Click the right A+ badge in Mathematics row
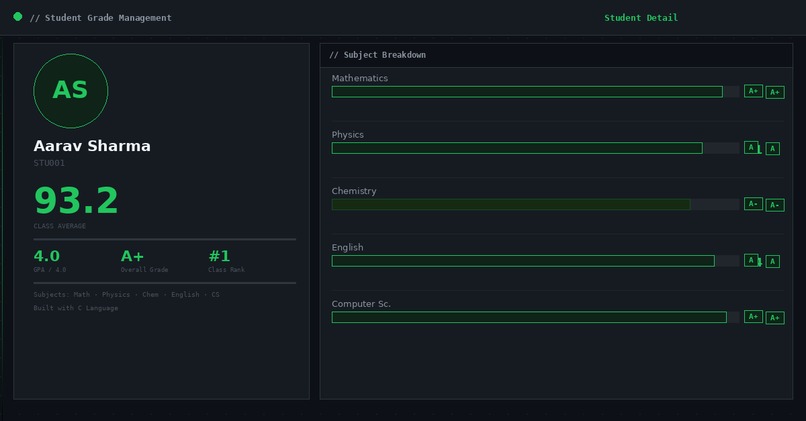 pyautogui.click(x=775, y=93)
